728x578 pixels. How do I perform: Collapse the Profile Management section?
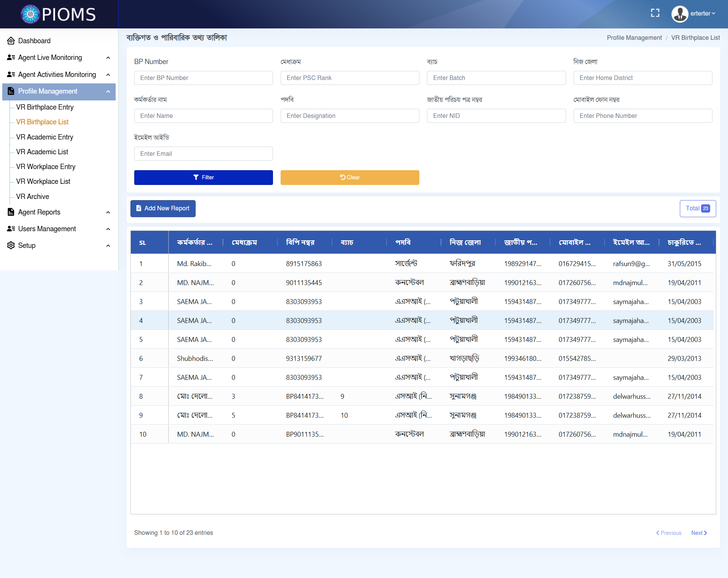coord(108,91)
